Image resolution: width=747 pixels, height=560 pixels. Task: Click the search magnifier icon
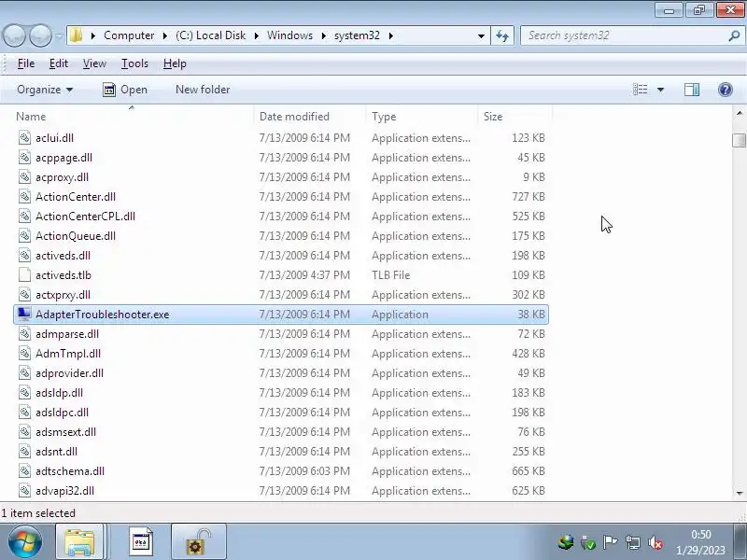[734, 35]
